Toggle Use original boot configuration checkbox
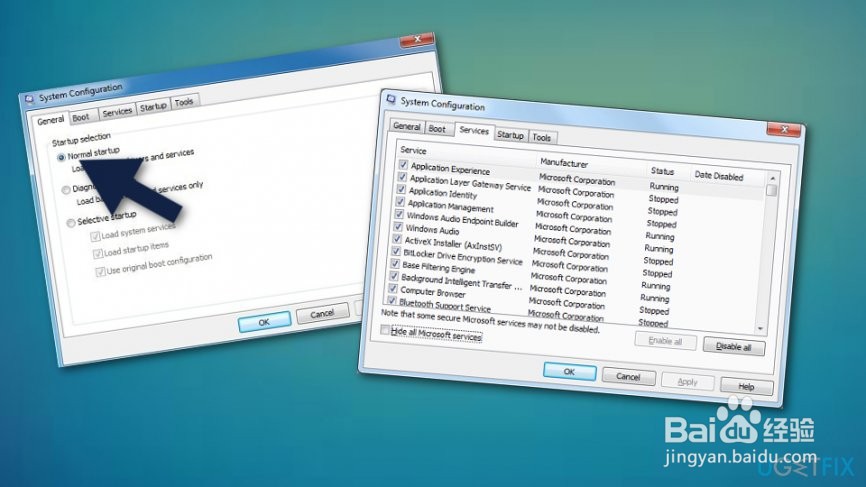866x487 pixels. pyautogui.click(x=101, y=272)
